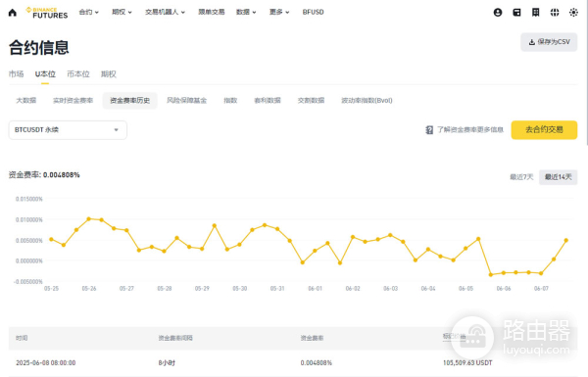Image resolution: width=588 pixels, height=377 pixels.
Task: Select the 资金费率历史 sub-tab
Action: point(129,101)
